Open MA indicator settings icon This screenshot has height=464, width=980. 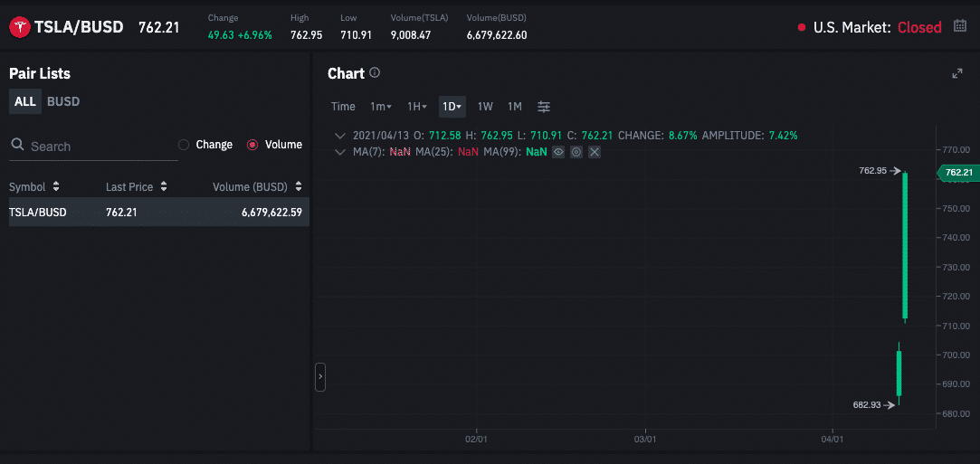click(x=576, y=152)
